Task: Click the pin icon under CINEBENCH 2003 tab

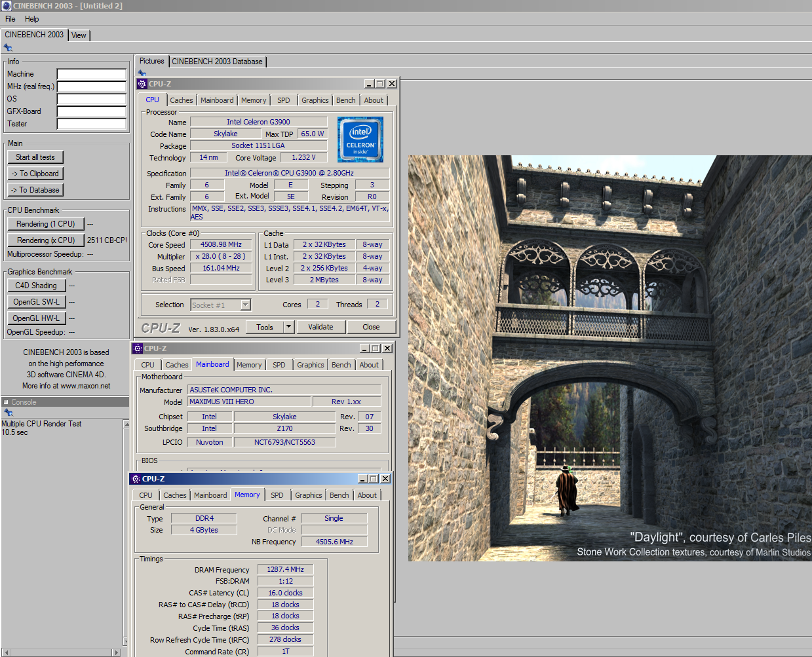Action: pos(8,48)
